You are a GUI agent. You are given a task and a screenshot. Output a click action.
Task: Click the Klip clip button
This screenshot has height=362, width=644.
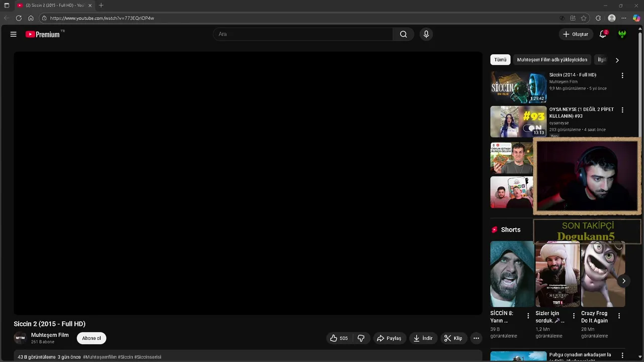(x=453, y=338)
